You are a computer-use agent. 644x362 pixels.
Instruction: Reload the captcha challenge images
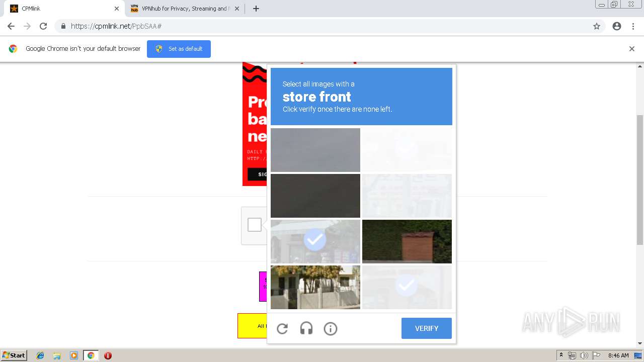click(282, 329)
